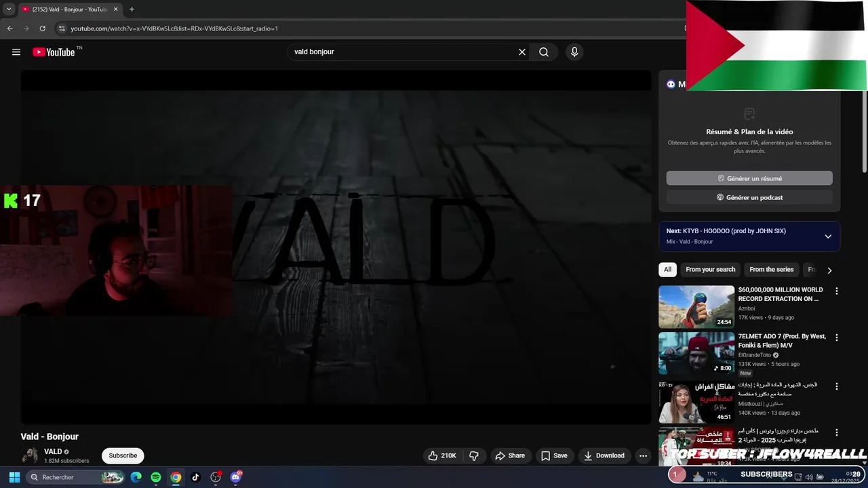Screen dimensions: 868x488
Task: Open ElGrandeToto channel name
Action: click(x=755, y=355)
